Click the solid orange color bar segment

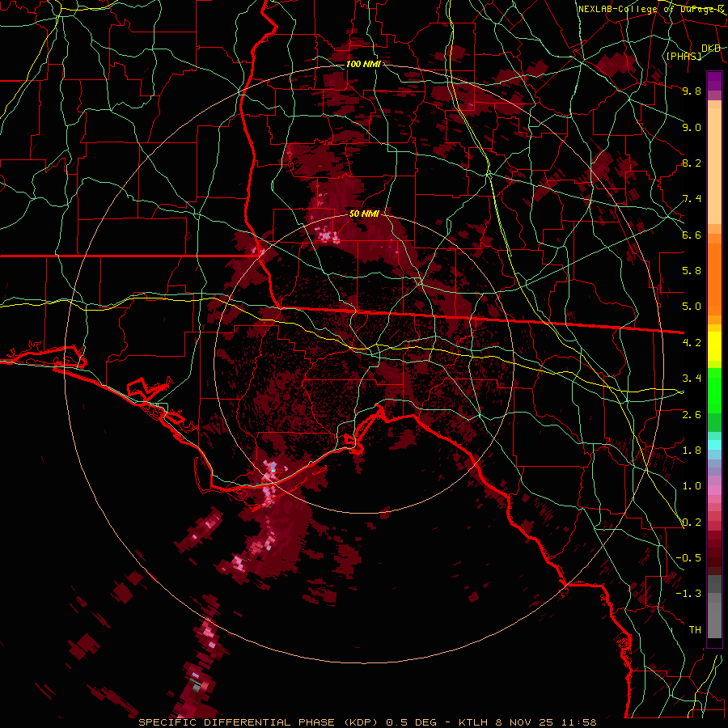point(714,279)
